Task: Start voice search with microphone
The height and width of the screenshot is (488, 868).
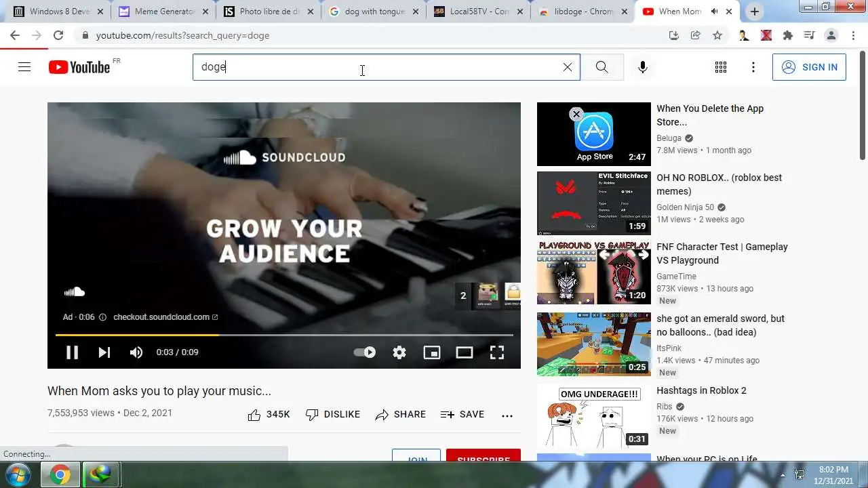Action: (643, 67)
